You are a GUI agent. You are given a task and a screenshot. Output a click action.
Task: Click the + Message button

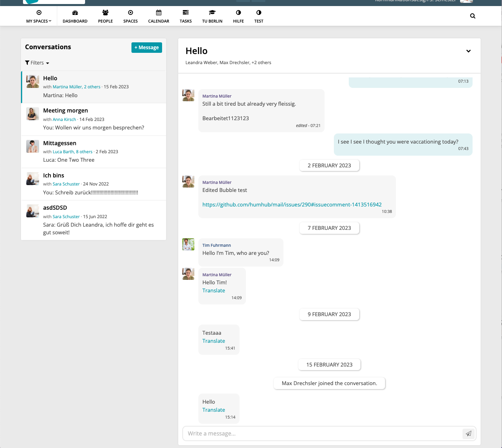pyautogui.click(x=147, y=48)
